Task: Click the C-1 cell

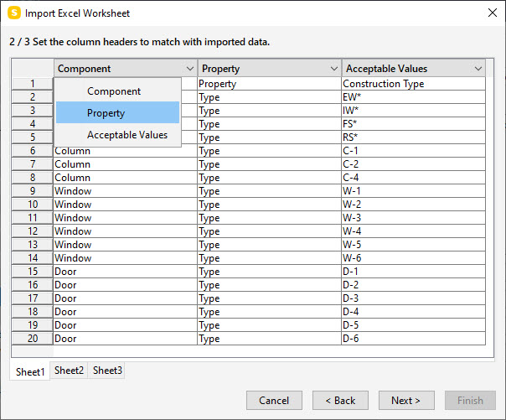Action: (x=413, y=151)
